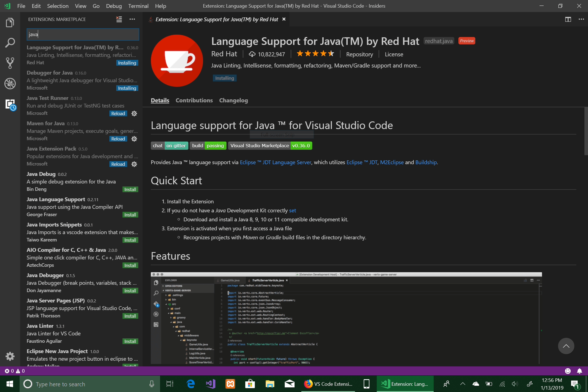588x392 pixels.
Task: Click the Manage gear at the bottom of the activity bar
Action: pos(10,356)
